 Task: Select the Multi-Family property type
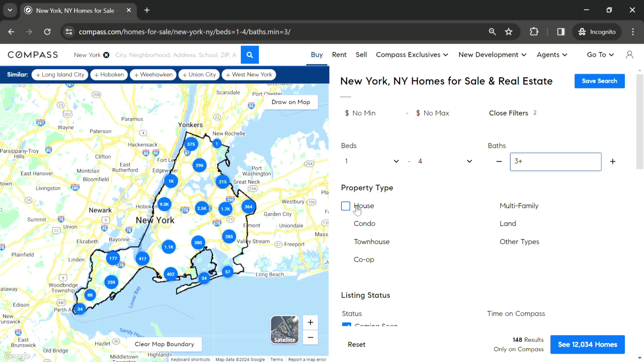tap(519, 206)
